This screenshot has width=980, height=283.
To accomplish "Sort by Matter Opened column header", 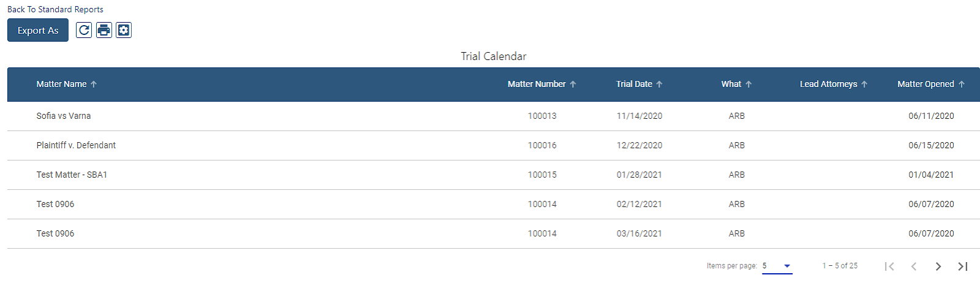I will 925,84.
